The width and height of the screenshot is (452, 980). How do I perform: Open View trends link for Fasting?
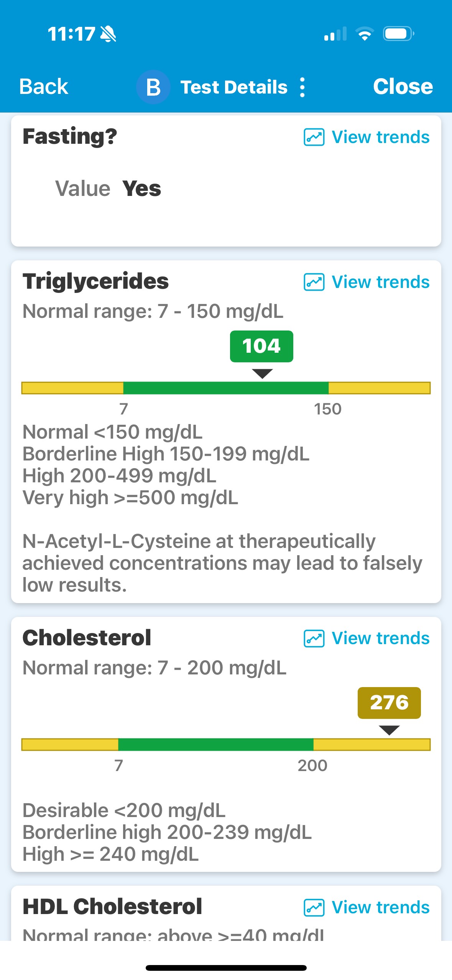pyautogui.click(x=380, y=137)
